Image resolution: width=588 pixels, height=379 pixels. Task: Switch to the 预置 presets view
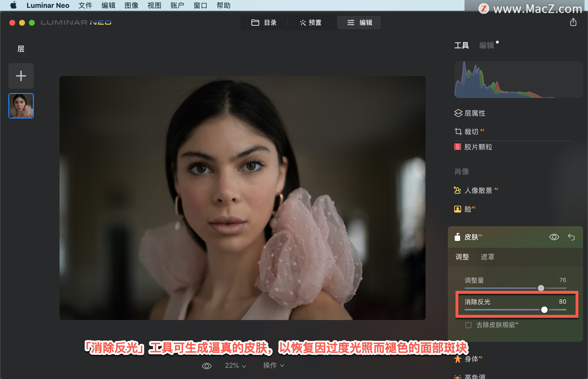311,23
